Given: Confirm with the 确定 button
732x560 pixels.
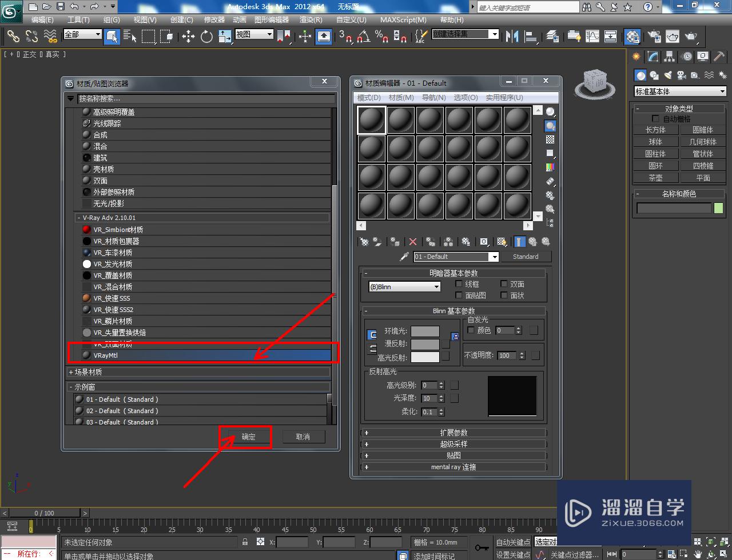Looking at the screenshot, I should (x=248, y=437).
